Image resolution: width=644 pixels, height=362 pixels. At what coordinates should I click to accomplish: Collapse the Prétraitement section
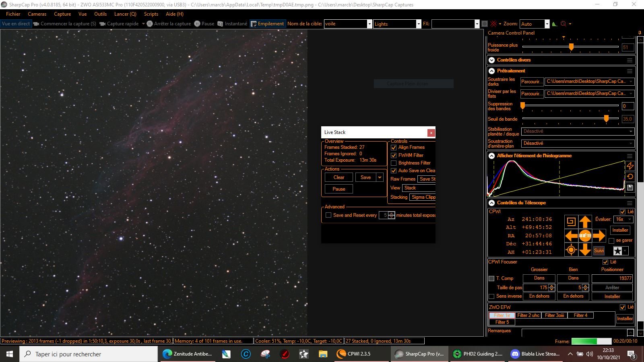pos(491,71)
